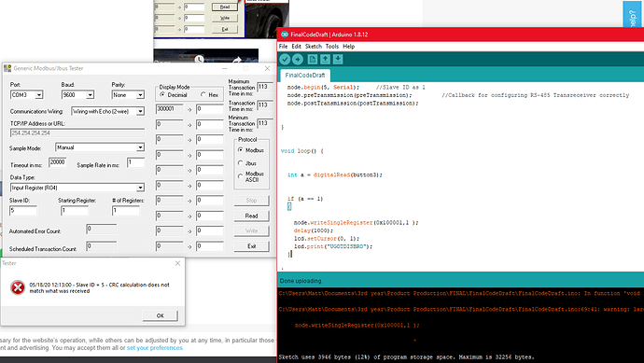Select the Modbus ASCII protocol option
This screenshot has width=644, height=363.
click(x=240, y=176)
